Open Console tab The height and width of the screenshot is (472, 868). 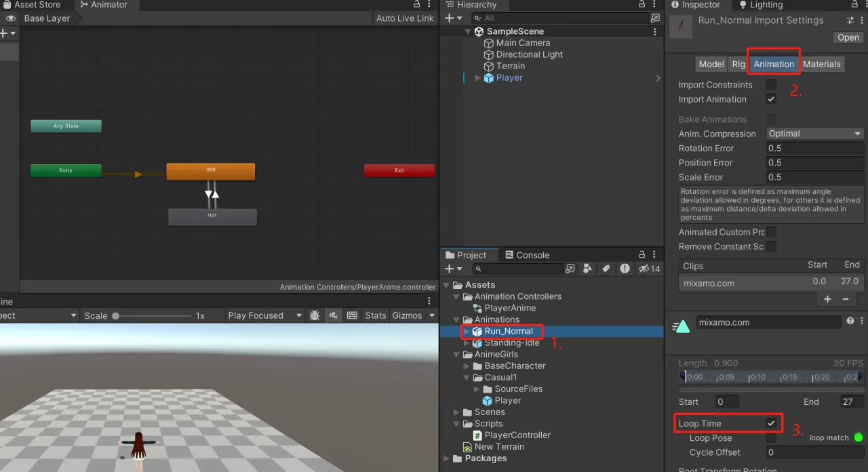click(x=526, y=255)
